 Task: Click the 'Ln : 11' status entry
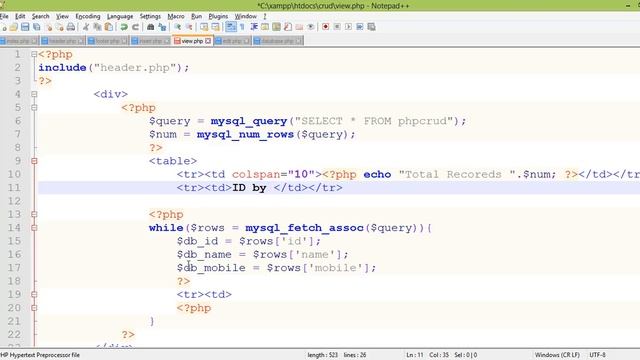point(415,355)
